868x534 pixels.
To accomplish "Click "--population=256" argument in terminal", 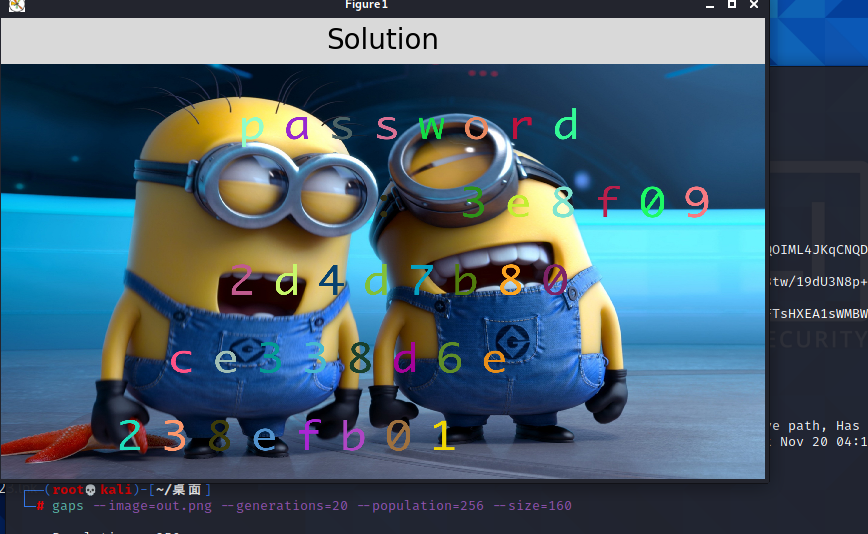I will pyautogui.click(x=420, y=506).
